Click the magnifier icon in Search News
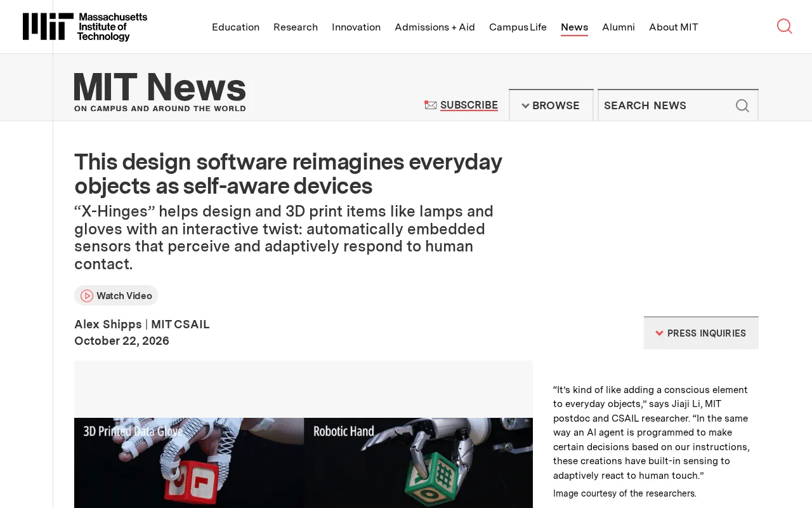812x508 pixels. [742, 105]
